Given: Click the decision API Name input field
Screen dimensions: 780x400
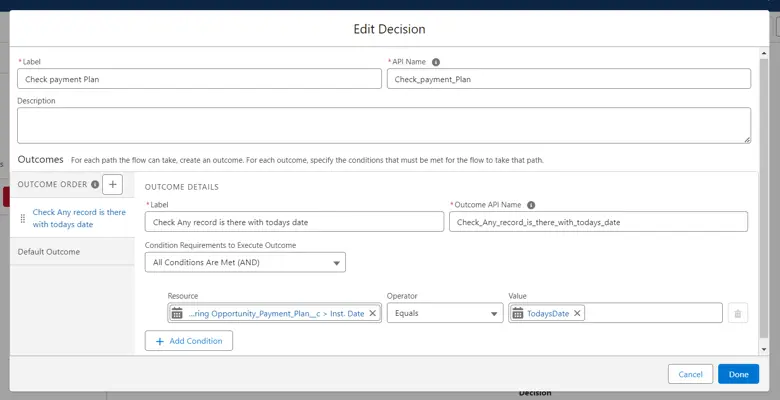Looking at the screenshot, I should (x=569, y=79).
